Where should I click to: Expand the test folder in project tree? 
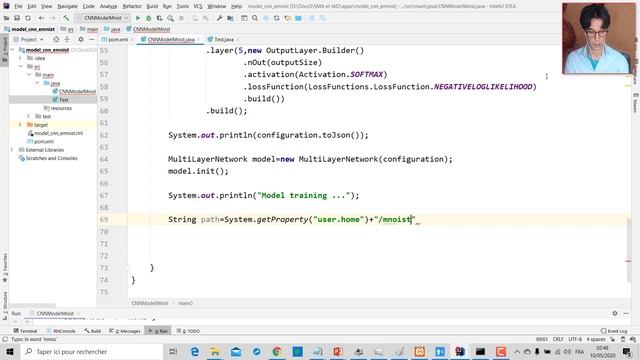[x=29, y=116]
